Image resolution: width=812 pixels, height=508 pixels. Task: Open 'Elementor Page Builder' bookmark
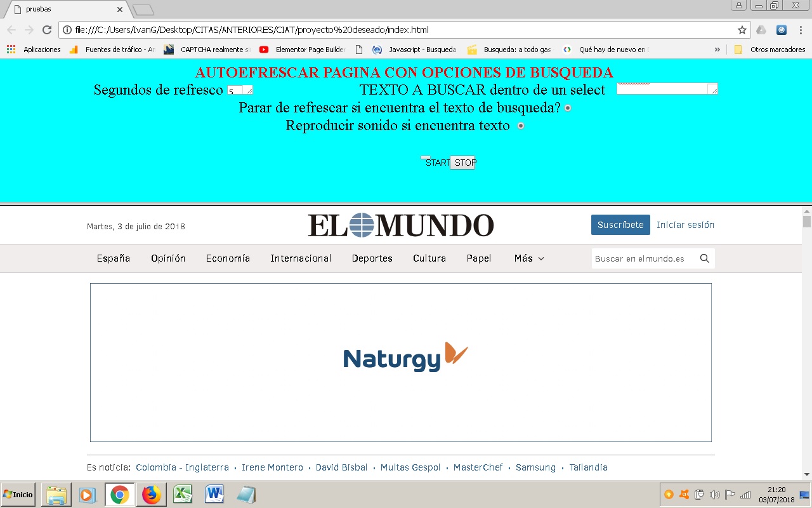tap(303, 50)
